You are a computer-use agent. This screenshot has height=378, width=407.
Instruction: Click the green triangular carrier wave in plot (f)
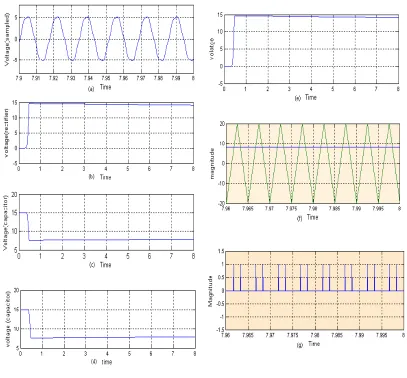tap(313, 163)
